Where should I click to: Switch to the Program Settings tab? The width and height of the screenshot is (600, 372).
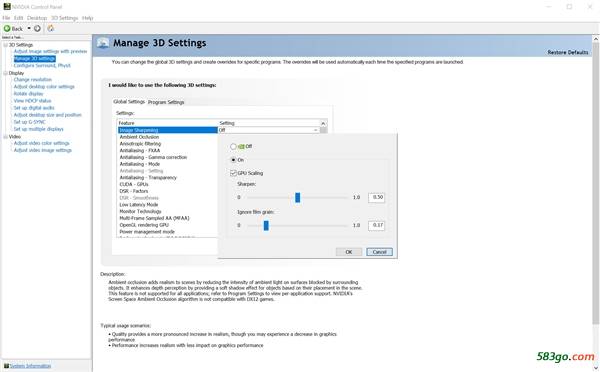coord(166,102)
